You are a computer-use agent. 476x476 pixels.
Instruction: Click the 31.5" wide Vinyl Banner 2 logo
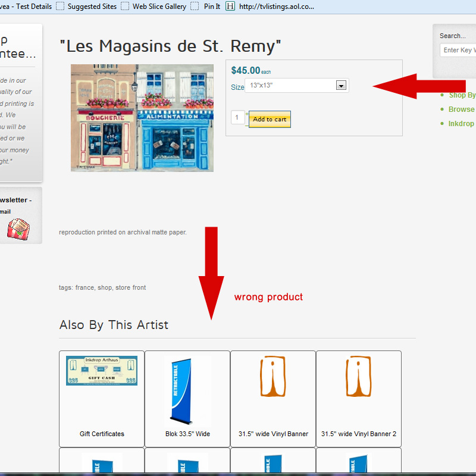point(359,376)
